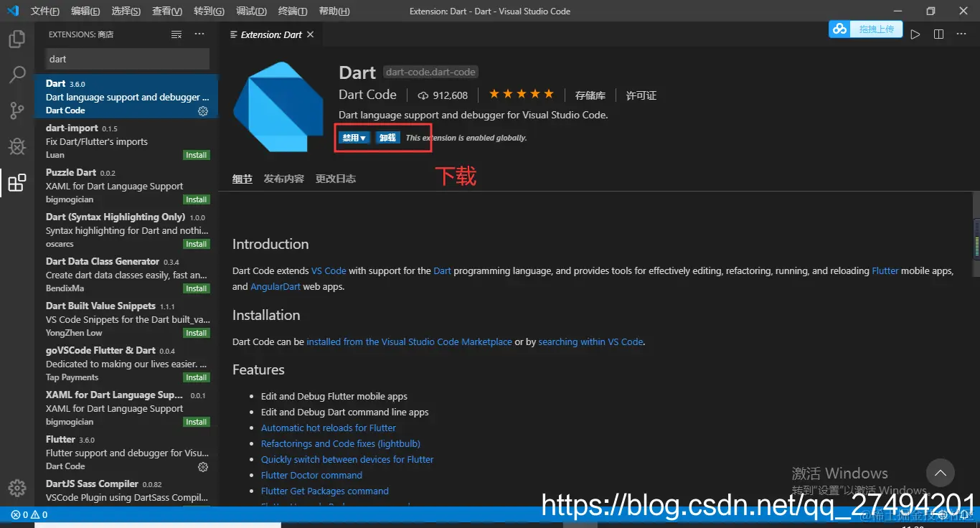Open the 终端(T) menu
Screen dimensions: 980x528
click(293, 11)
